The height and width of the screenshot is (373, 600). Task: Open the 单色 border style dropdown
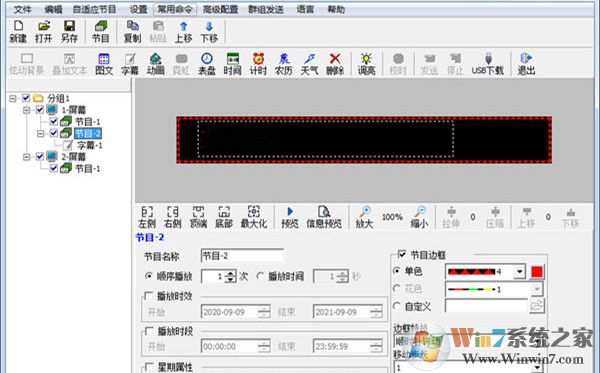[x=519, y=272]
